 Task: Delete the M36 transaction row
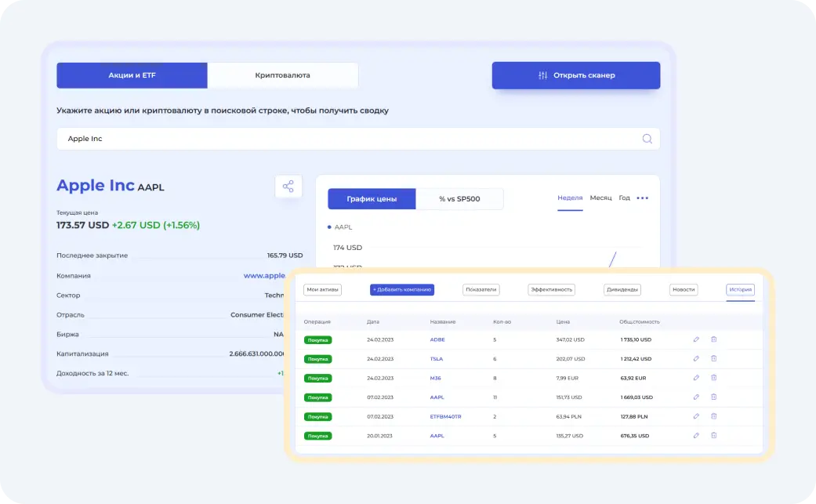pos(713,378)
